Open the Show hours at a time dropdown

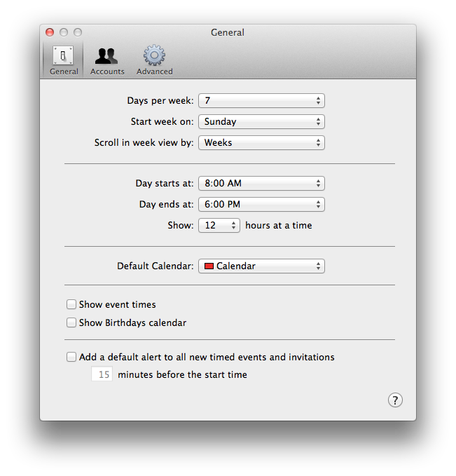pyautogui.click(x=219, y=226)
